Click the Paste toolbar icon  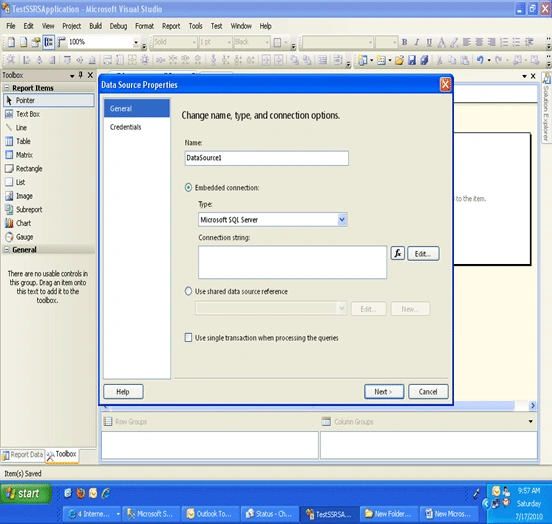coord(465,60)
